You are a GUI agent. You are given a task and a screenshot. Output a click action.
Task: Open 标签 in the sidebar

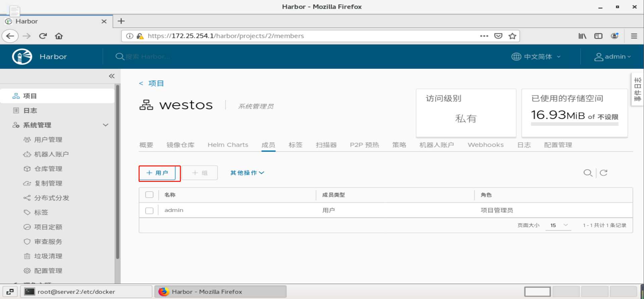[41, 212]
